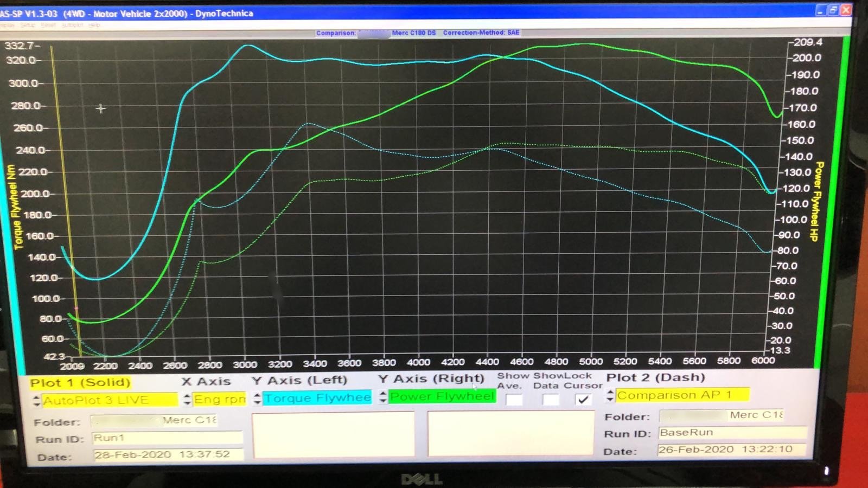
Task: Open the Power Flywheel right axis selector
Action: (442, 396)
